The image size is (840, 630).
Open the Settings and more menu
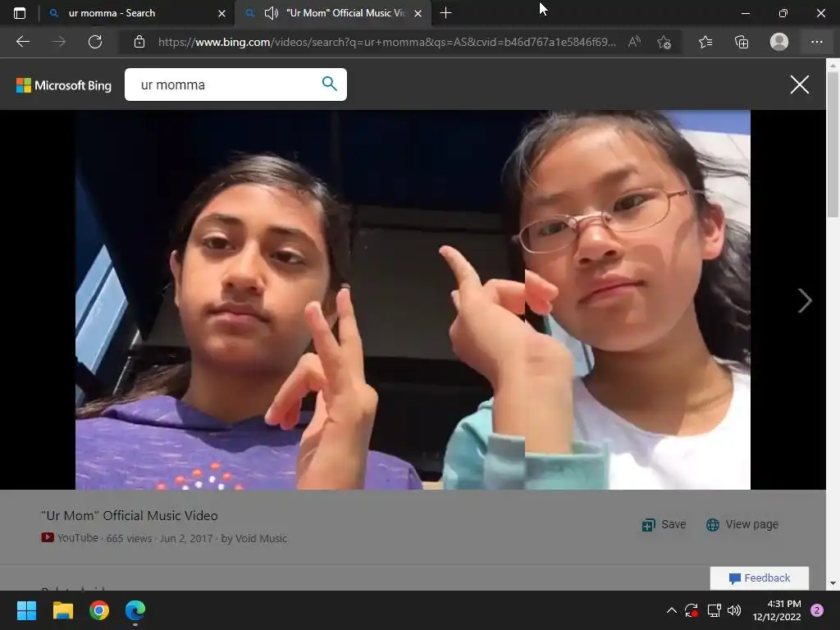pyautogui.click(x=816, y=42)
